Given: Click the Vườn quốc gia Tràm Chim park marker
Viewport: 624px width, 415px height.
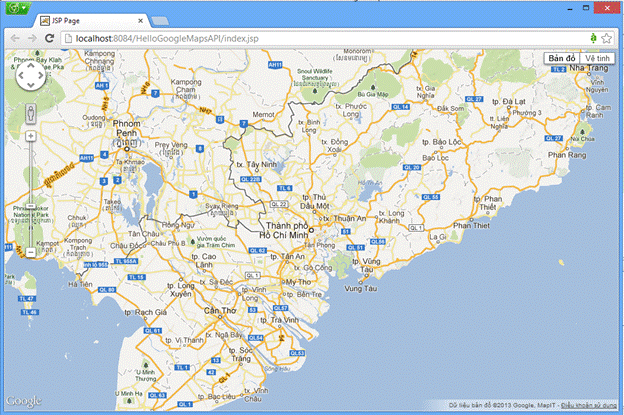Looking at the screenshot, I should [x=193, y=241].
